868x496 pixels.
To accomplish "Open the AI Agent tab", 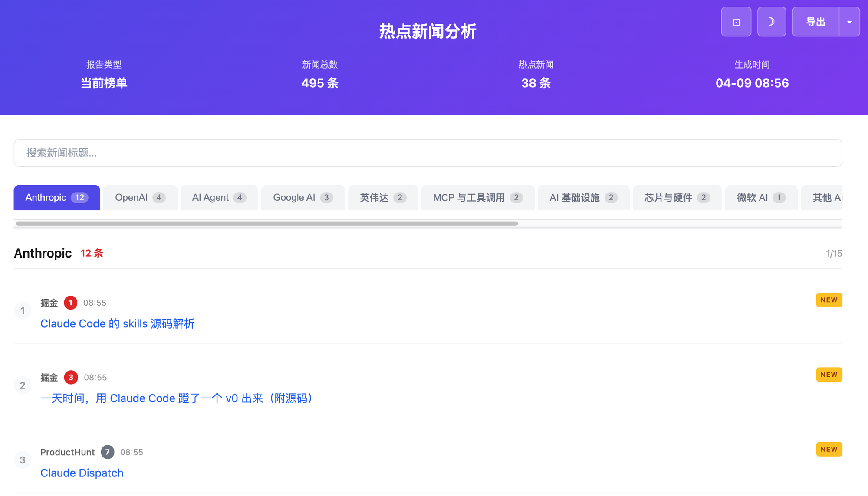I will (x=219, y=198).
